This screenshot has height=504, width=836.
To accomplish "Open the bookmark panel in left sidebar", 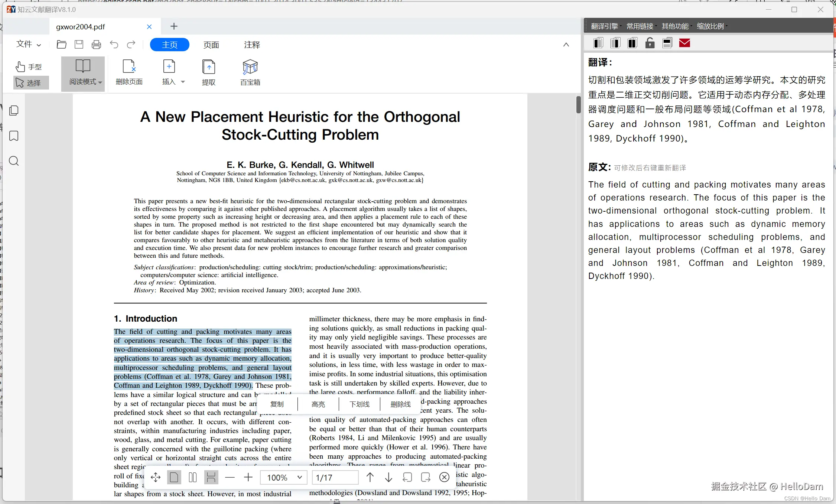I will 14,136.
